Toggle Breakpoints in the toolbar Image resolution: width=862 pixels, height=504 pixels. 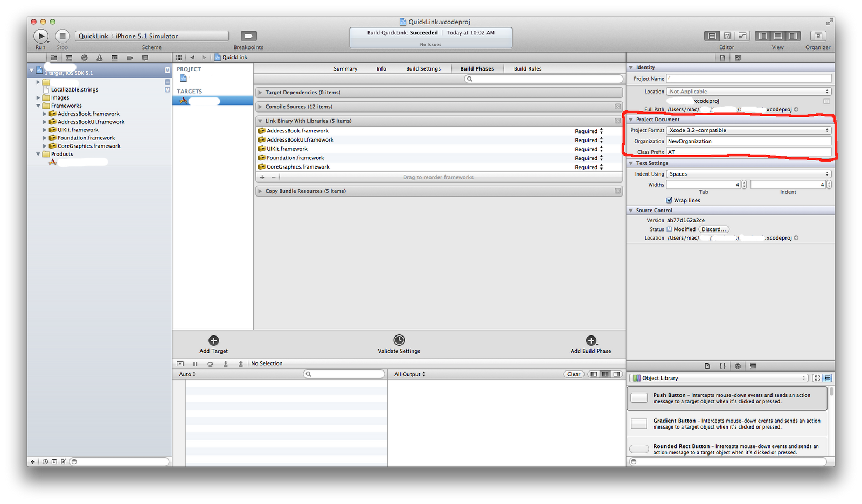pyautogui.click(x=248, y=36)
